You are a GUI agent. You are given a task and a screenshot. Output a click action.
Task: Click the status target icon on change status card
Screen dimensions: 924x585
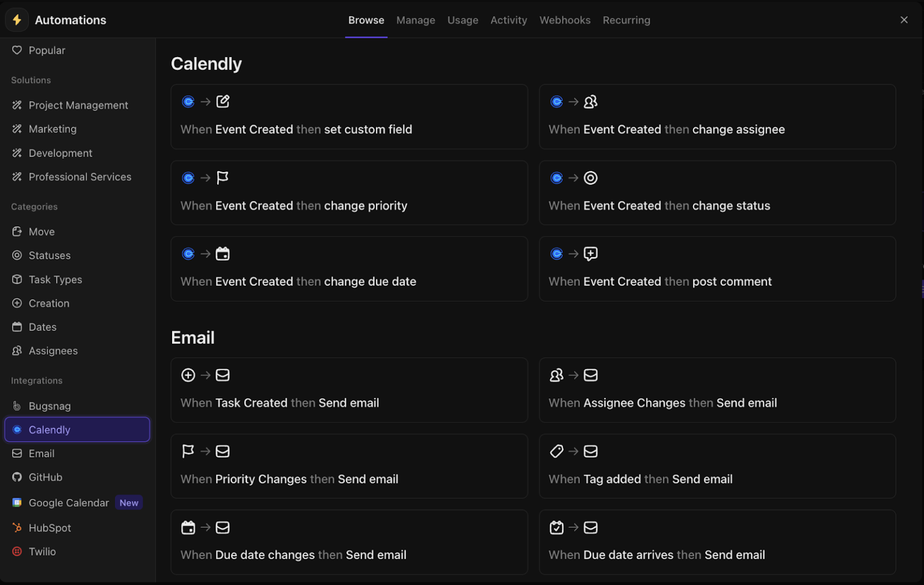[x=591, y=178]
